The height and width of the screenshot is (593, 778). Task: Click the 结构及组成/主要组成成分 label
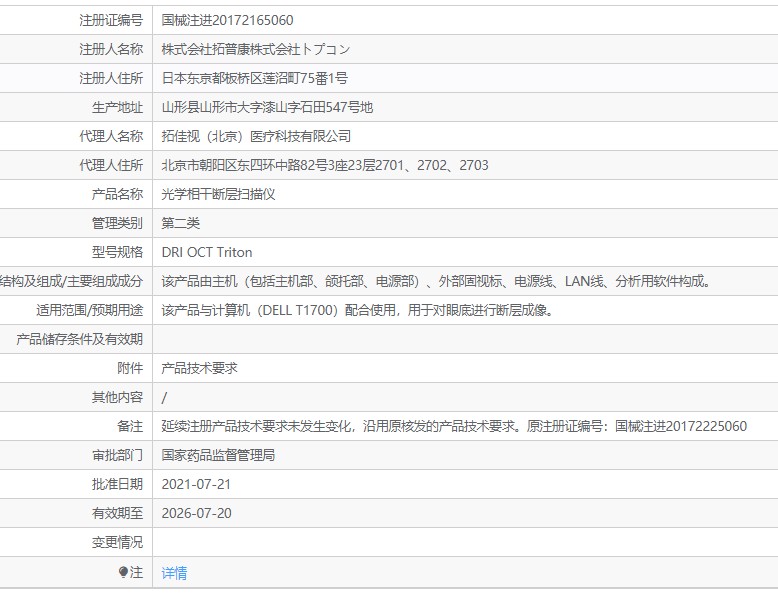coord(71,281)
